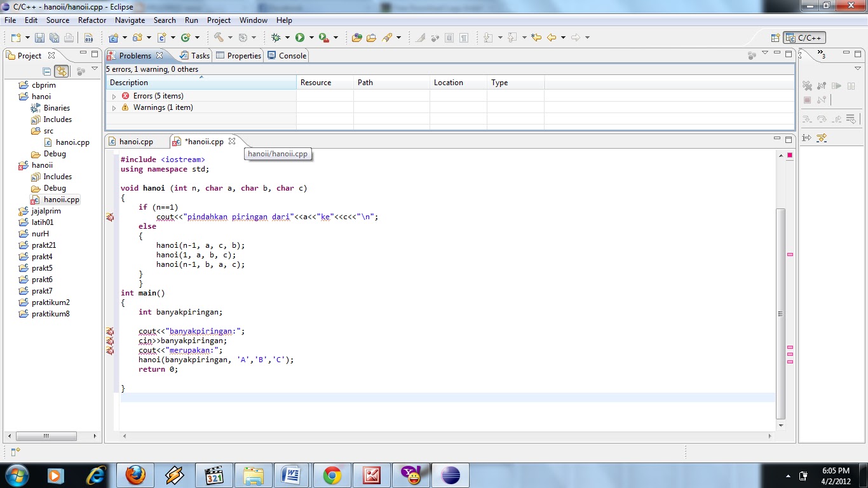Screen dimensions: 868x488
Task: Click the Debug icon on the toolbar
Action: (x=275, y=37)
